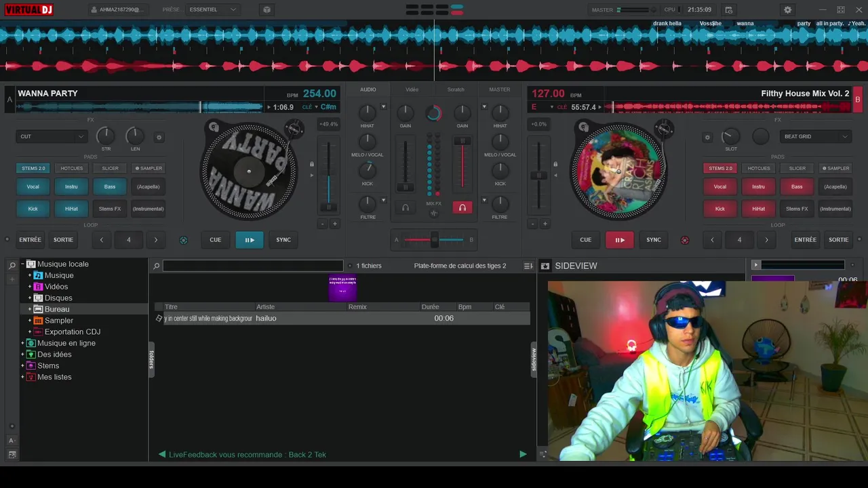Viewport: 868px width, 488px height.
Task: Halve right deck loop length
Action: [712, 240]
